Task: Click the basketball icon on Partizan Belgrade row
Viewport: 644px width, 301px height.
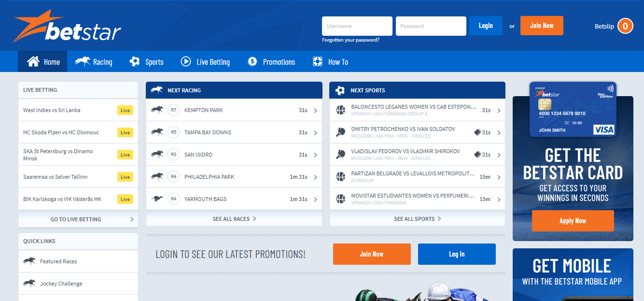Action: pos(340,177)
